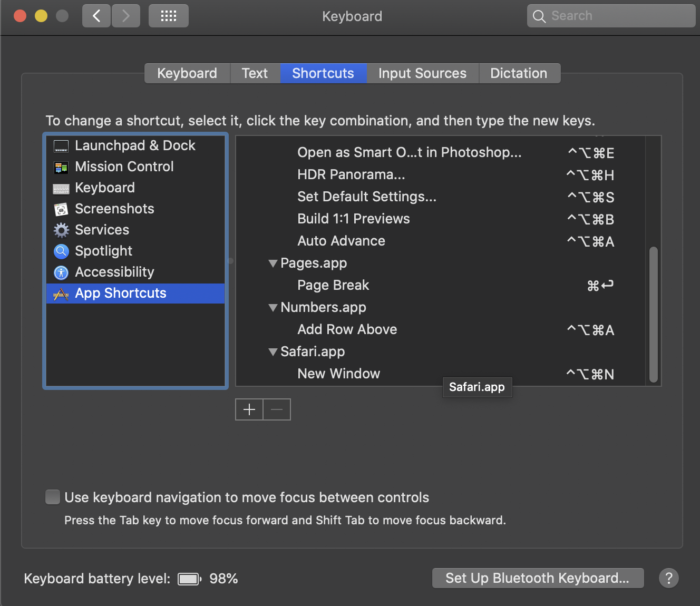Go forward with the right chevron
The height and width of the screenshot is (606, 700).
tap(126, 16)
